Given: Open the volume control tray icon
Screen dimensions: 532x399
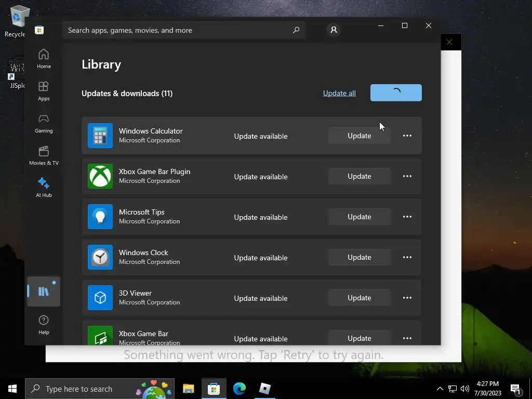Looking at the screenshot, I should (465, 389).
